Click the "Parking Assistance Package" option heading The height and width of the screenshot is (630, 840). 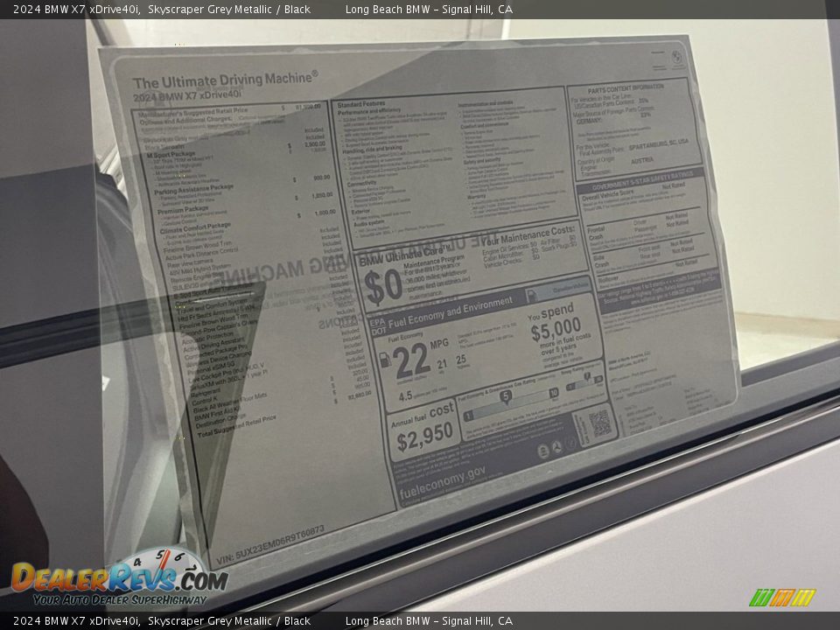click(x=194, y=189)
